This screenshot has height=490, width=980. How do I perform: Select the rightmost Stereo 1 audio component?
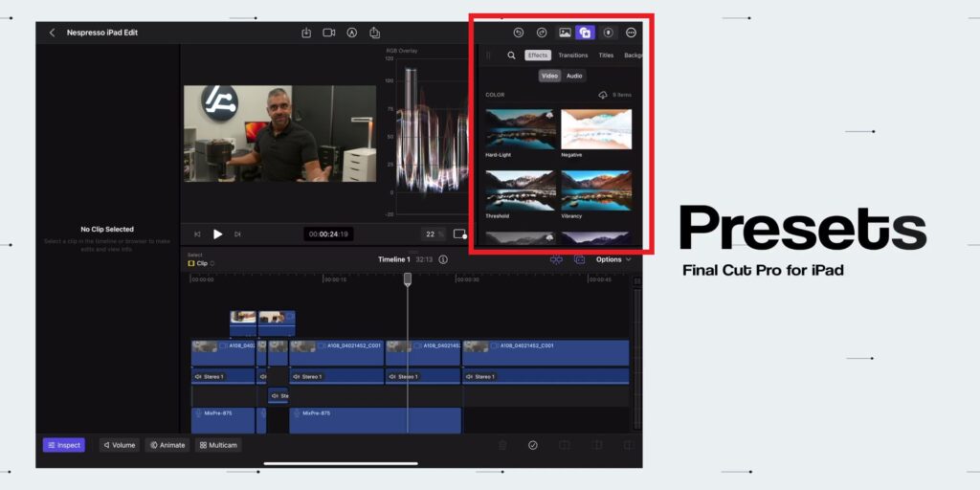tap(546, 376)
